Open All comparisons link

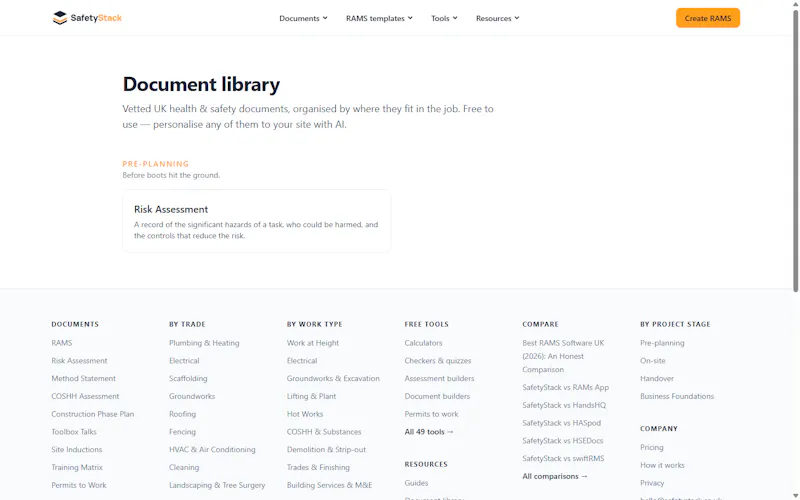pyautogui.click(x=555, y=476)
